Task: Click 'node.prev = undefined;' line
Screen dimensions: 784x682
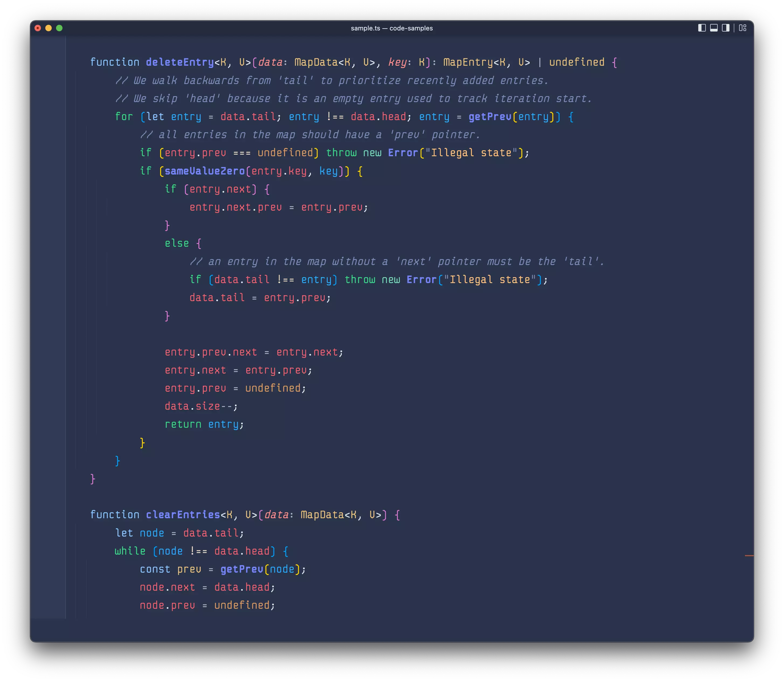Action: [207, 605]
